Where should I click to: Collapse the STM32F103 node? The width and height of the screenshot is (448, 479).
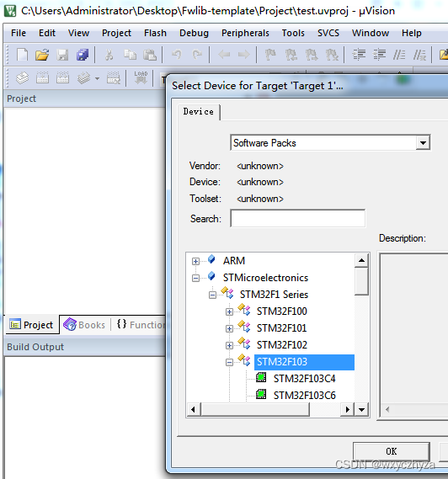229,362
